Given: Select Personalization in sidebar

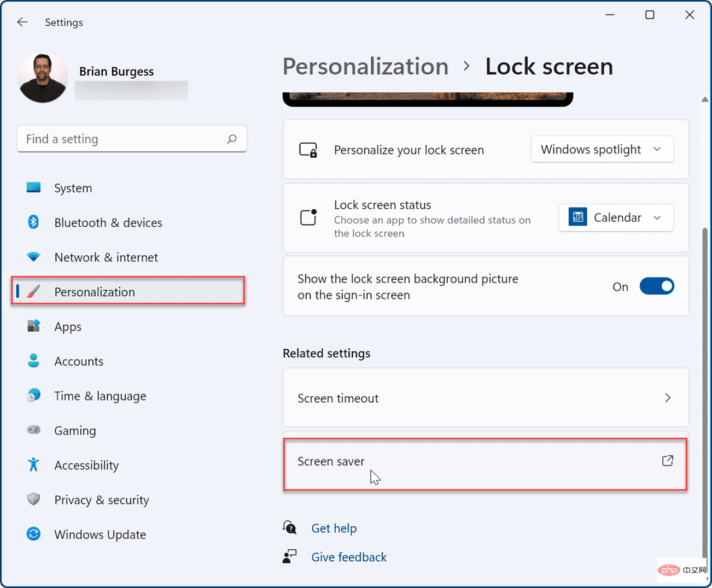Looking at the screenshot, I should [128, 291].
